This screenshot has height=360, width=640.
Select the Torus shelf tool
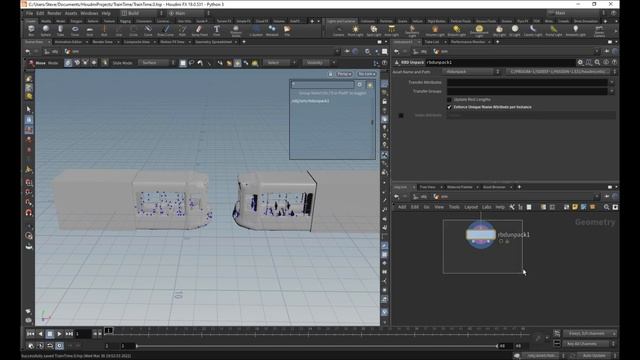coord(75,30)
